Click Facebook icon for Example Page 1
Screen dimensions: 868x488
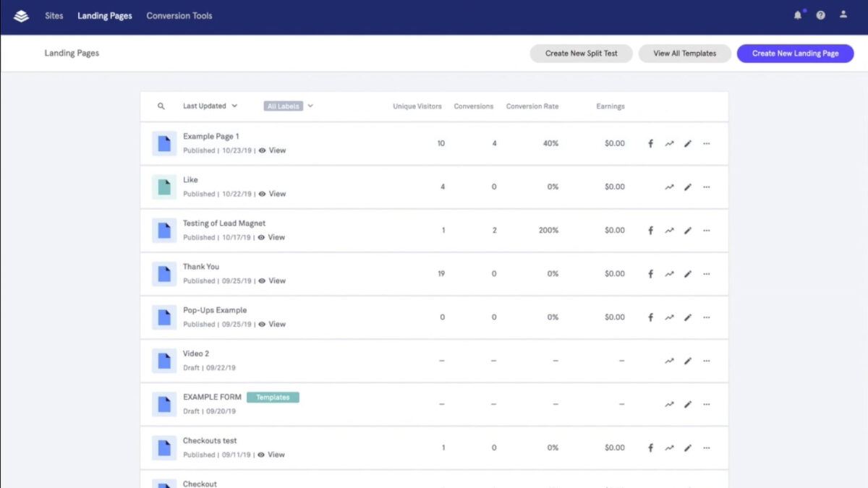[x=650, y=144]
